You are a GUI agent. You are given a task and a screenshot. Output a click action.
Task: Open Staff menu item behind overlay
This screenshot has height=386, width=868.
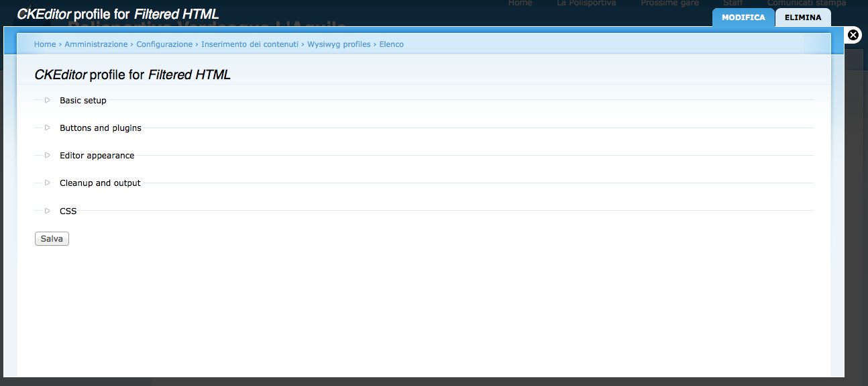click(x=733, y=3)
